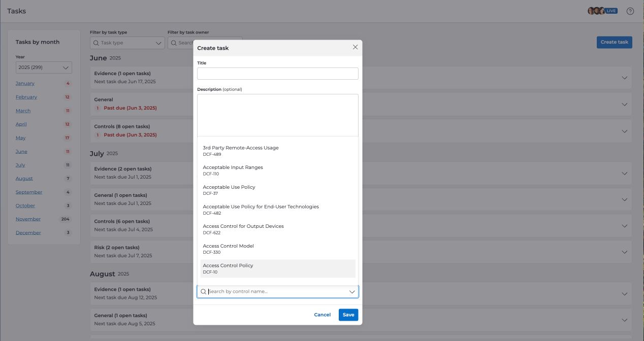Go to September tasks

pos(29,192)
